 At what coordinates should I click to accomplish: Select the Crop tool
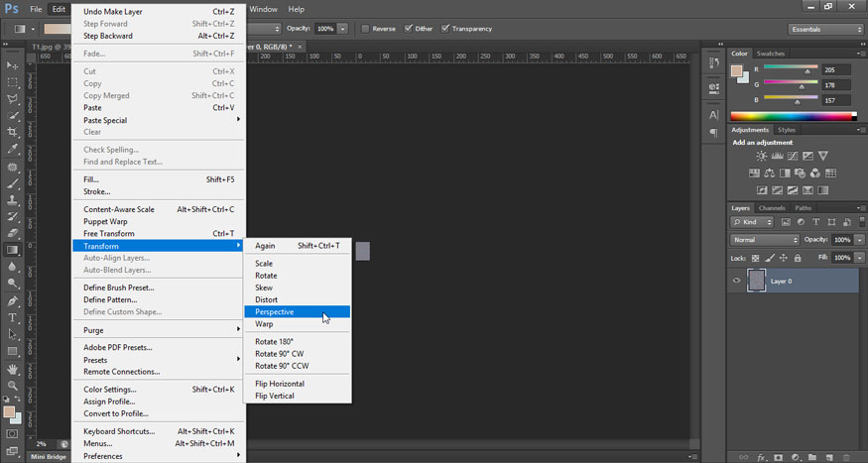pyautogui.click(x=13, y=132)
